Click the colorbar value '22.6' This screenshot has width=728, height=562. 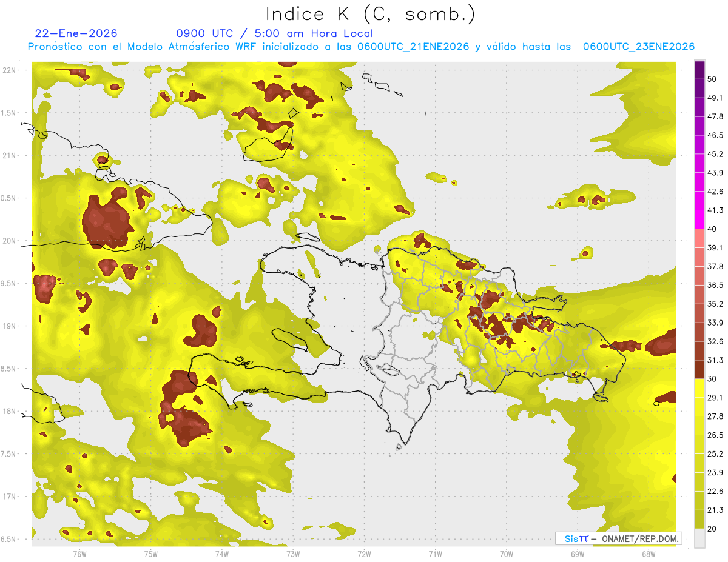pyautogui.click(x=715, y=492)
